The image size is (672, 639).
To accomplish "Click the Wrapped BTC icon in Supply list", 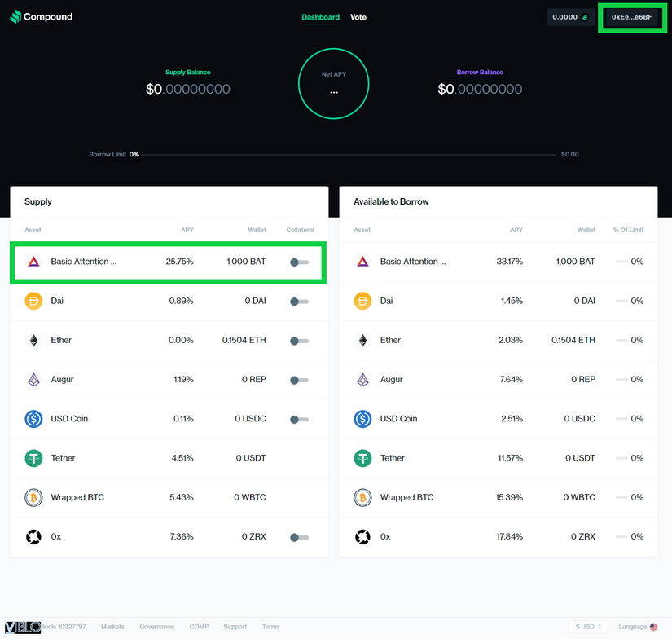I will click(x=33, y=497).
